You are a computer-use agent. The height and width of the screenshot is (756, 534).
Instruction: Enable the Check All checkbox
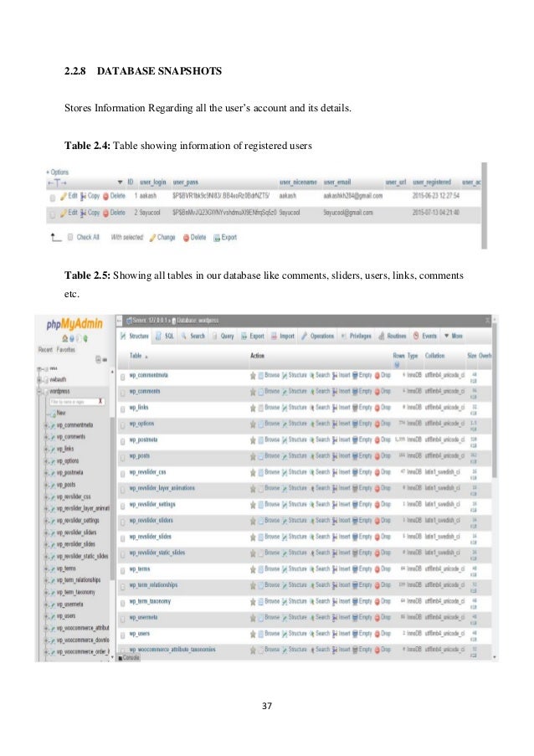click(x=69, y=237)
